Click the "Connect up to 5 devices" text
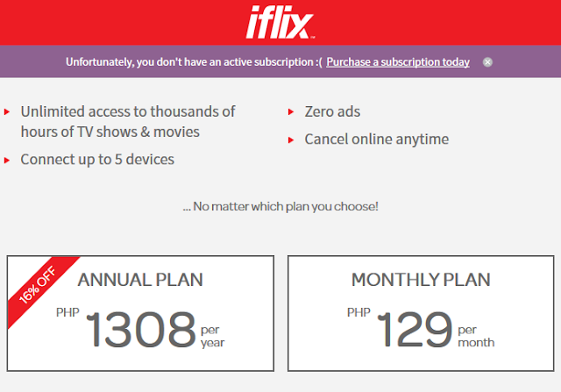 click(x=97, y=160)
